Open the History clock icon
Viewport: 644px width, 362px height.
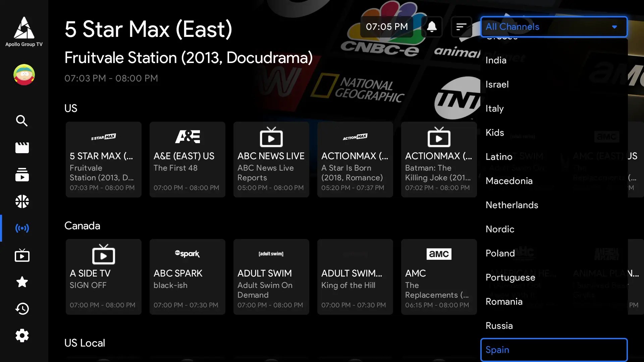pyautogui.click(x=22, y=309)
